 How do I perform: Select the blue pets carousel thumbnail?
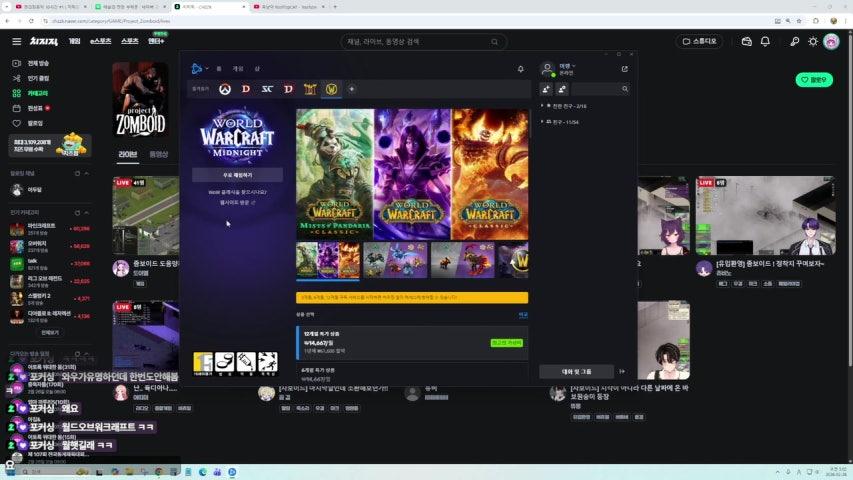395,261
